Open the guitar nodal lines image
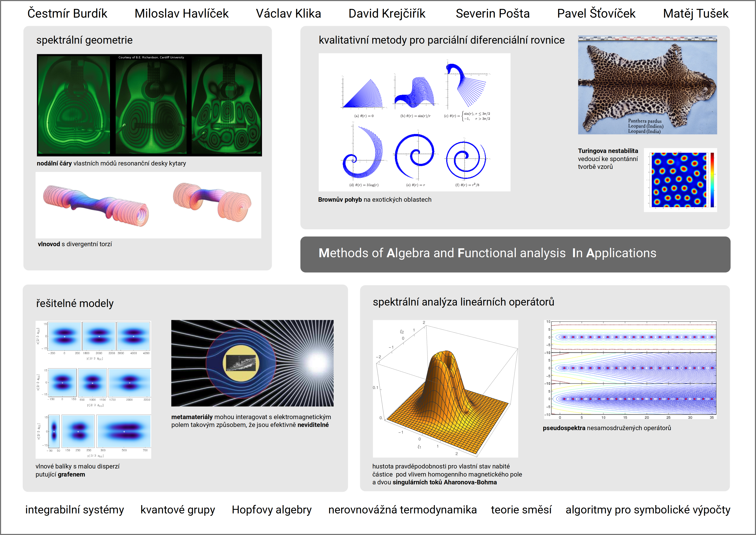The height and width of the screenshot is (535, 756). (x=149, y=105)
